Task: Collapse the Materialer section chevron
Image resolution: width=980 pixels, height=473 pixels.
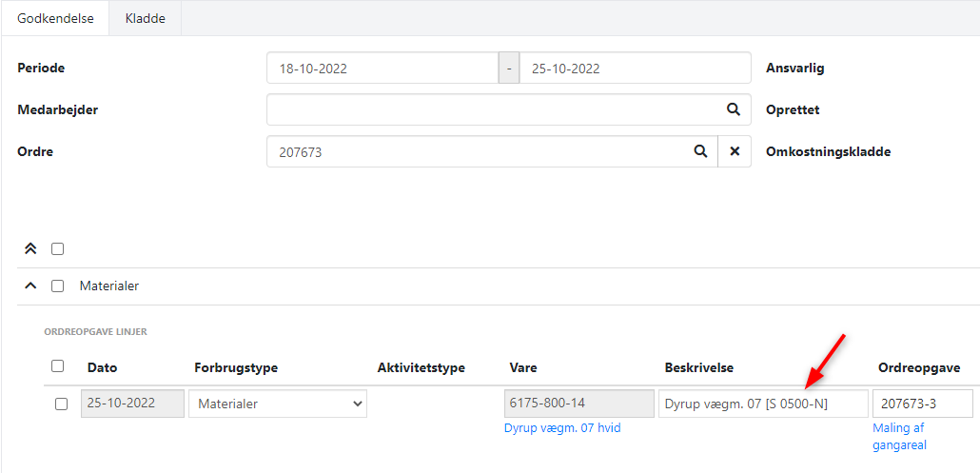Action: 30,286
